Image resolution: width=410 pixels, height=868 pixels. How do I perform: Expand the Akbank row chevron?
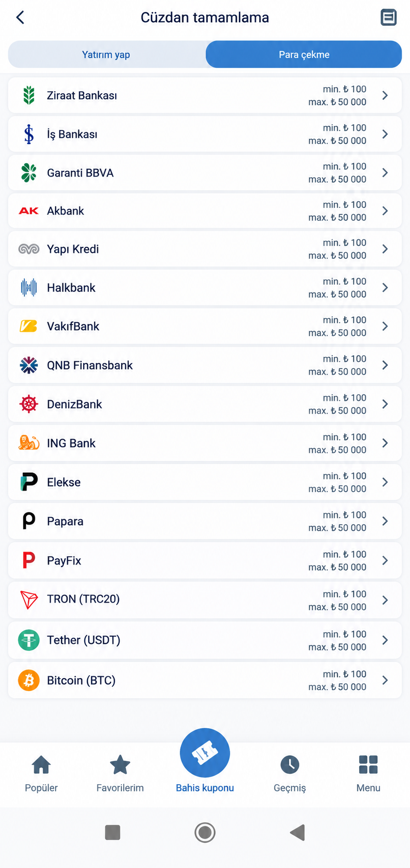[385, 211]
